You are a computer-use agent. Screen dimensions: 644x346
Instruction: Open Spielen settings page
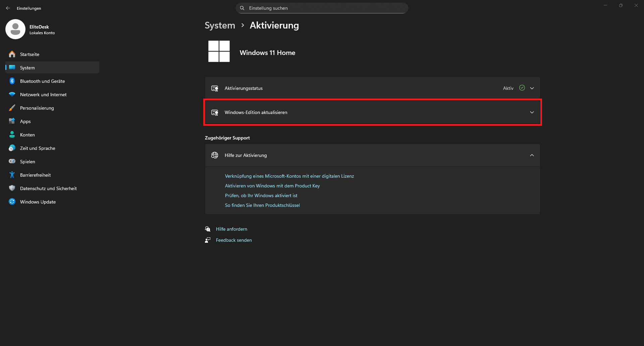(52, 161)
